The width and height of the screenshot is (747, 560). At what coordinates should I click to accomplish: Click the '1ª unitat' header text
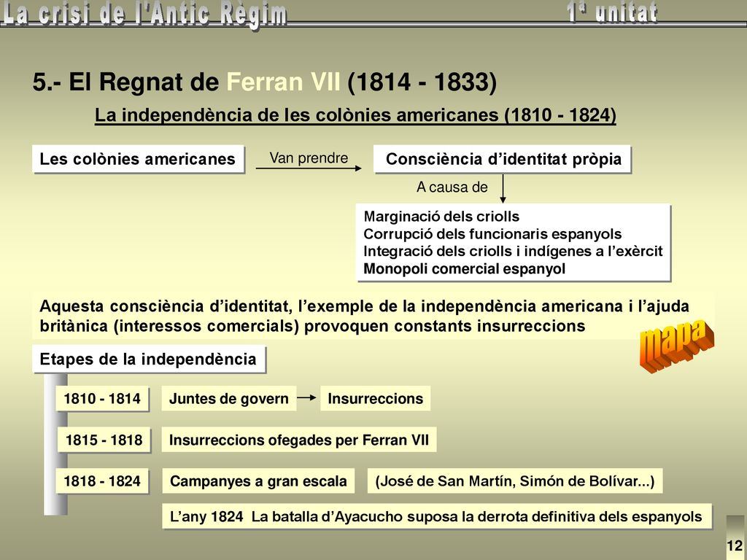coord(612,12)
